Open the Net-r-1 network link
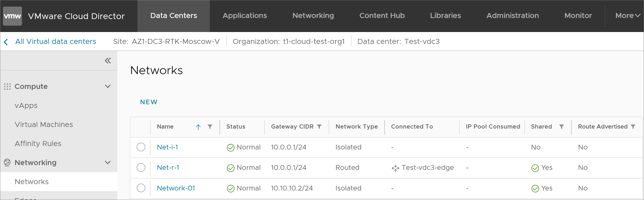This screenshot has height=200, width=644. click(x=168, y=167)
